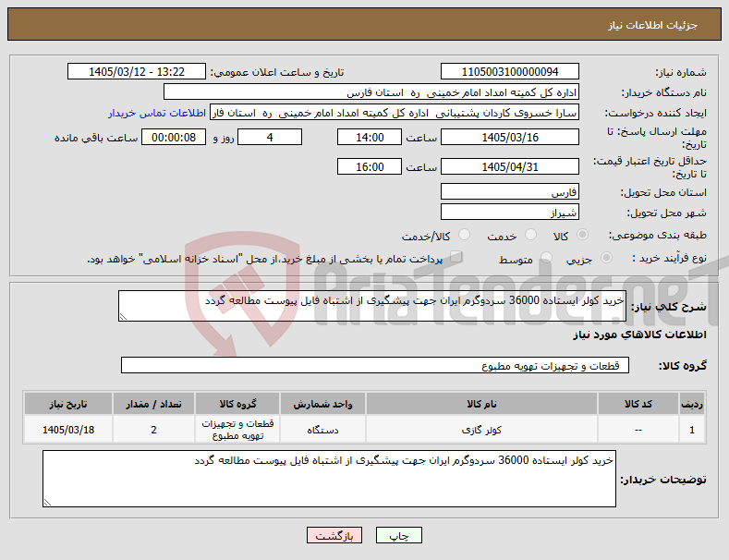Click the response deadline date 1405/03/16
This screenshot has height=560, width=729.
click(x=509, y=137)
